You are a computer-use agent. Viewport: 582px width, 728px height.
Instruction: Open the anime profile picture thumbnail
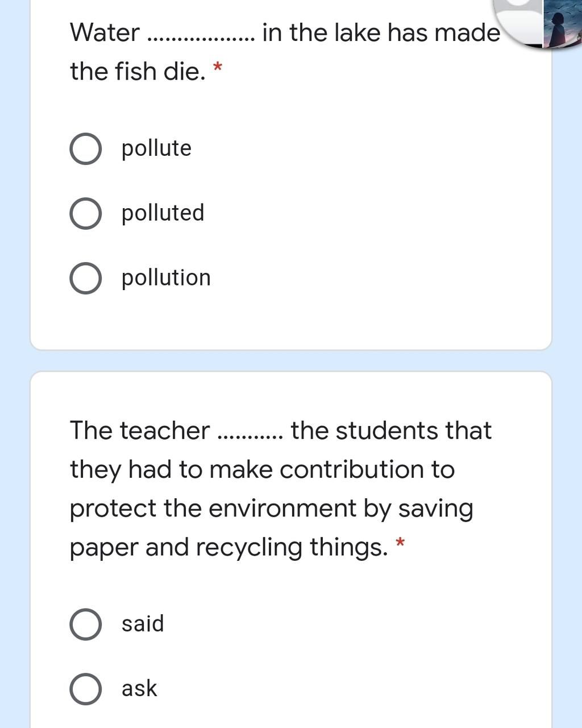point(562,24)
